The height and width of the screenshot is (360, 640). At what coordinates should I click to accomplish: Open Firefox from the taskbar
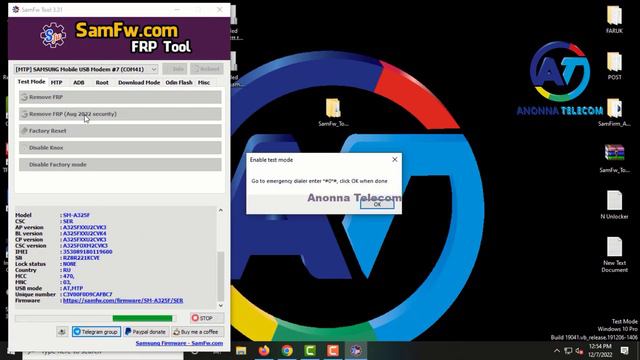tap(264, 351)
